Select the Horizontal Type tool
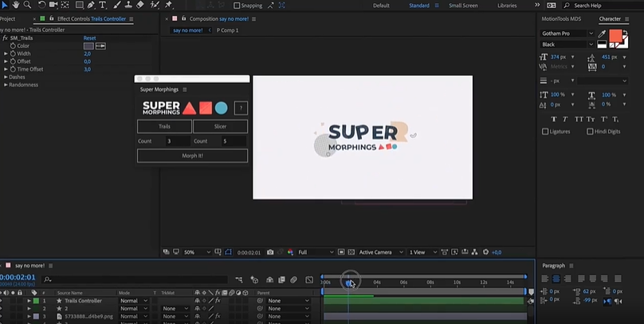Viewport: 644px width, 324px height. (102, 5)
